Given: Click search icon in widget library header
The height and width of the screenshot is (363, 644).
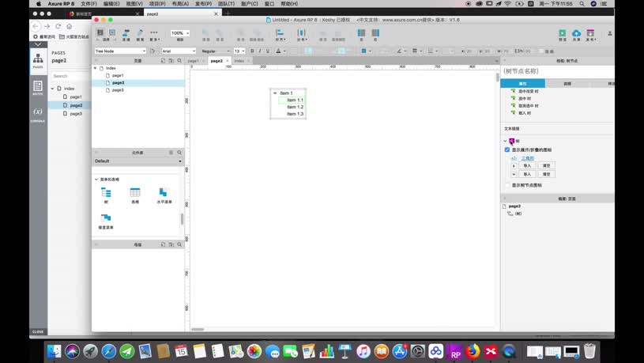Looking at the screenshot, I should [x=179, y=153].
